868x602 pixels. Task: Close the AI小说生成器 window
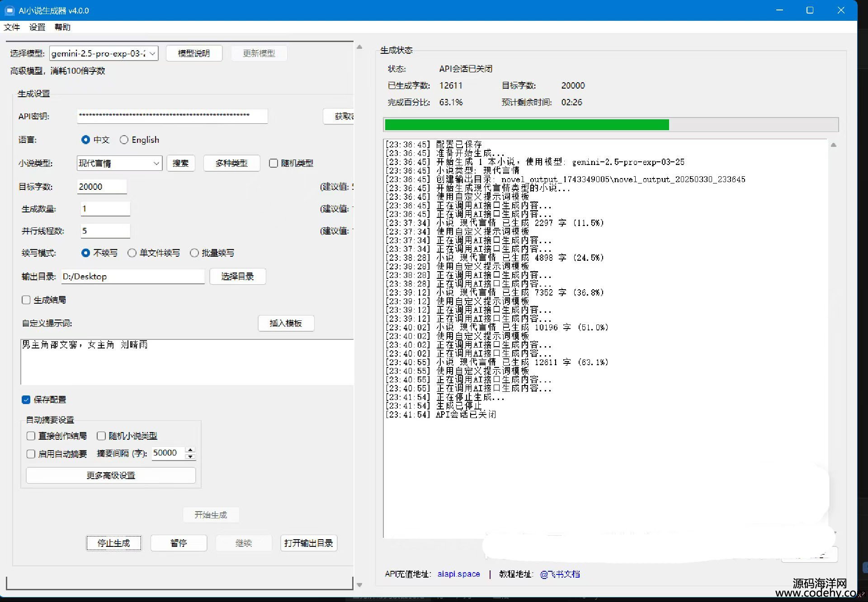(x=840, y=10)
